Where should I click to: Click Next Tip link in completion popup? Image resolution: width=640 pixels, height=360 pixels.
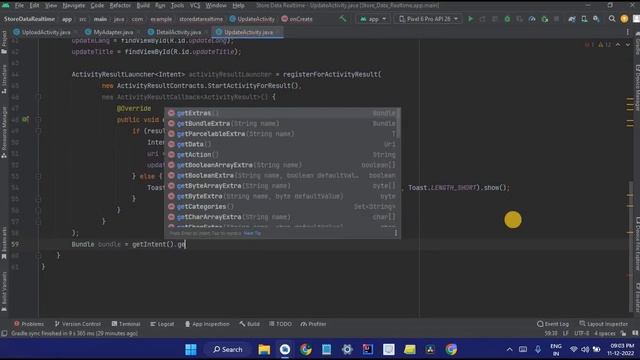252,233
